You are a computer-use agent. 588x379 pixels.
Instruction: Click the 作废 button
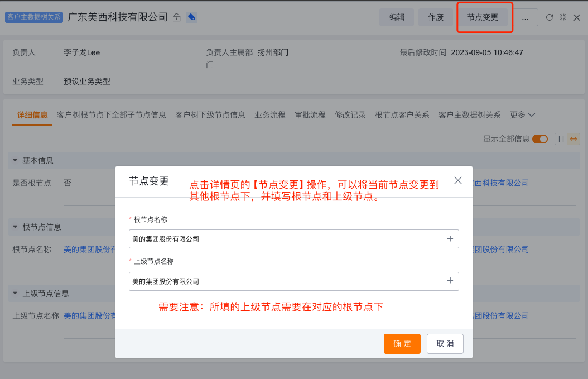436,17
